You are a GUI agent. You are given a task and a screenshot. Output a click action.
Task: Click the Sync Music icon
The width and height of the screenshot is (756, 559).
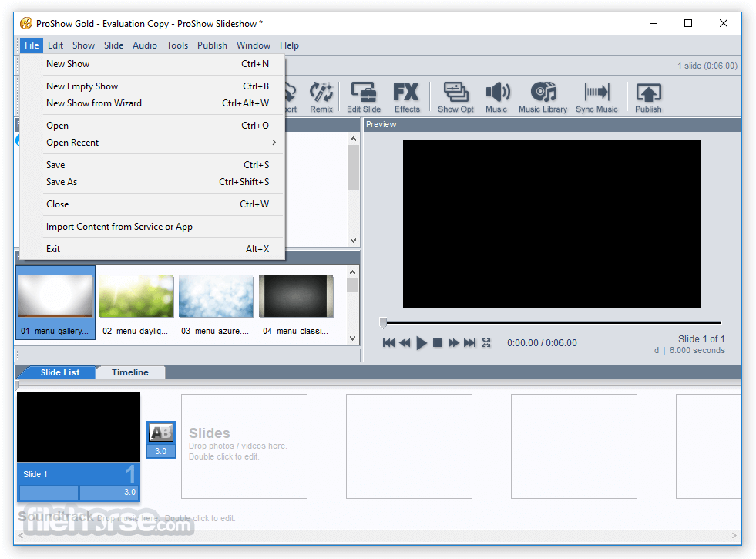pos(596,97)
